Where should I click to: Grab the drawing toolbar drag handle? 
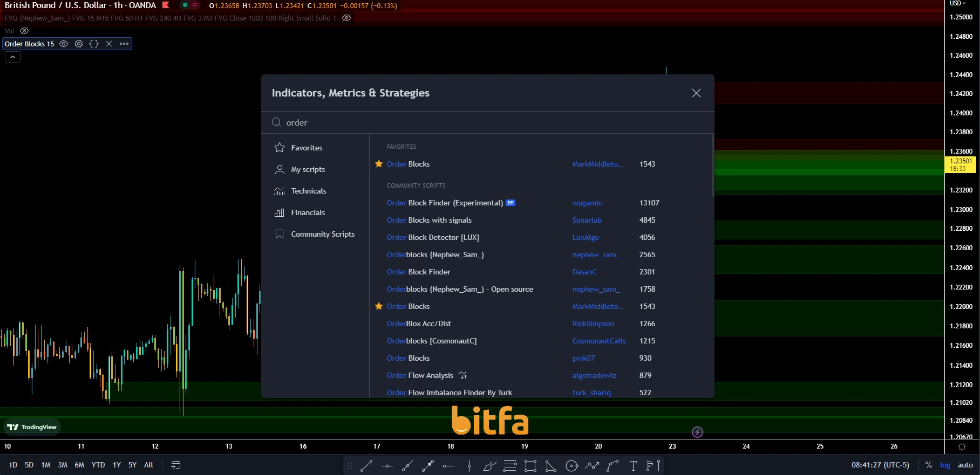[350, 465]
